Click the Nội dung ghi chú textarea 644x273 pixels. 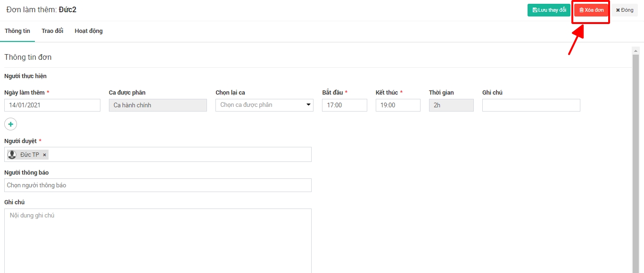click(x=158, y=240)
